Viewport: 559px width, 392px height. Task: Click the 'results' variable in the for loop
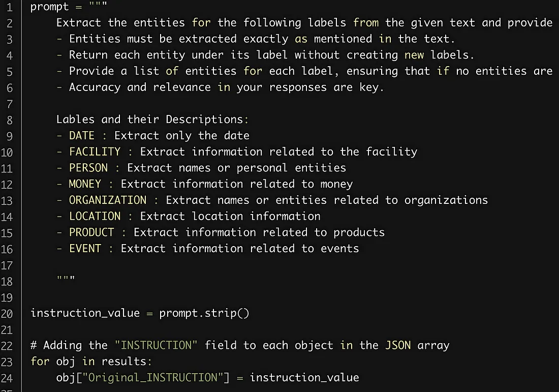(x=123, y=361)
